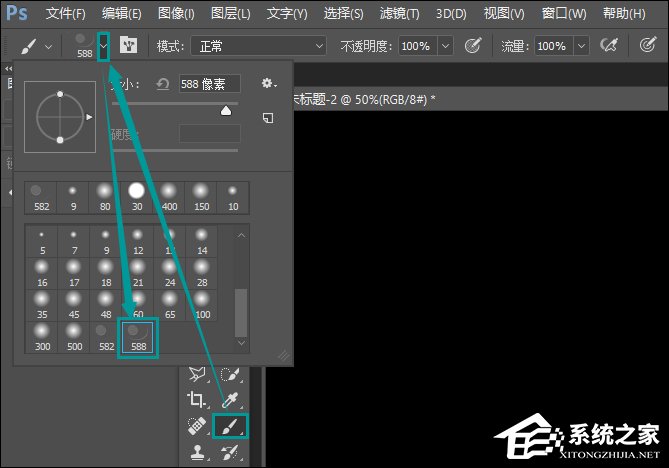Toggle pressure control for opacity
This screenshot has width=669, height=468.
tap(473, 45)
